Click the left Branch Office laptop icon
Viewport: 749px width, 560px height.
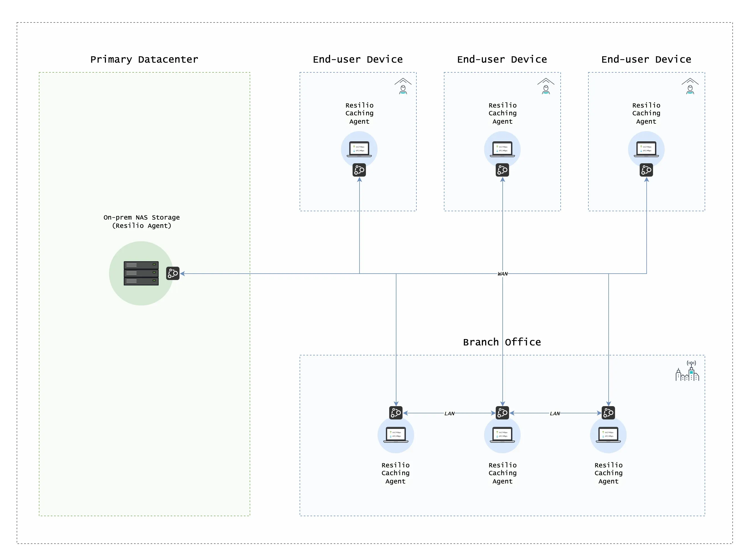coord(396,435)
